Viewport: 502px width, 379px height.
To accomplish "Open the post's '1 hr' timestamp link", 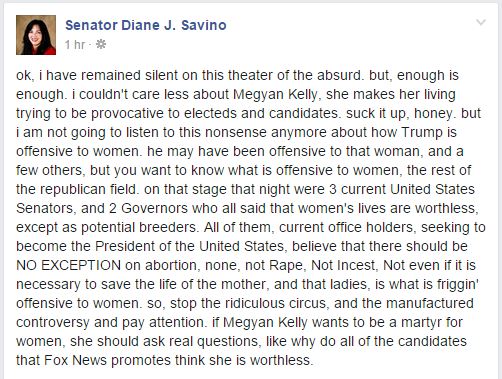I will click(x=75, y=45).
